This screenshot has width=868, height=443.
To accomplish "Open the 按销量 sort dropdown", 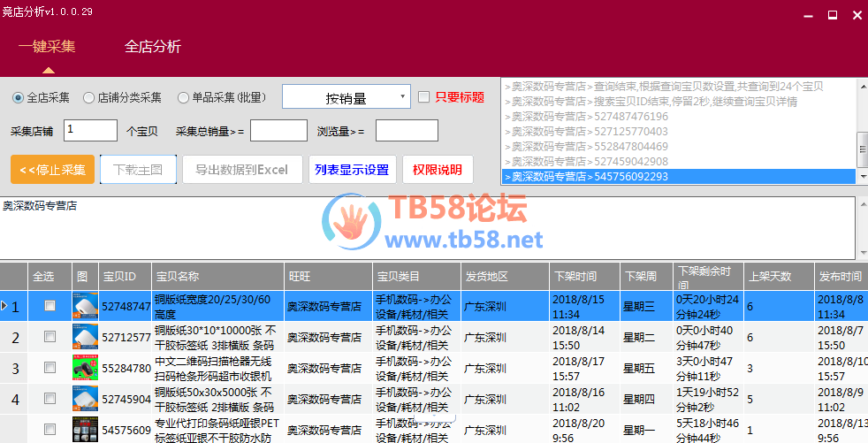I will point(346,97).
